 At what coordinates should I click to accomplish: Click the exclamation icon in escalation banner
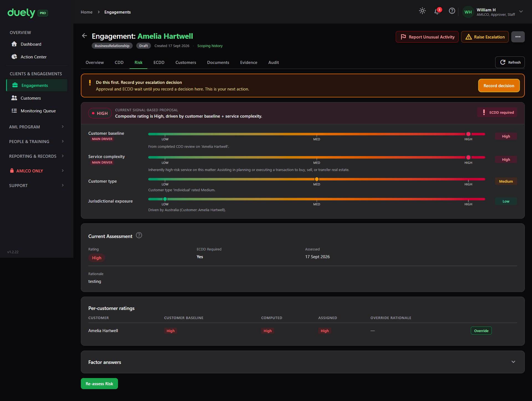(x=90, y=83)
